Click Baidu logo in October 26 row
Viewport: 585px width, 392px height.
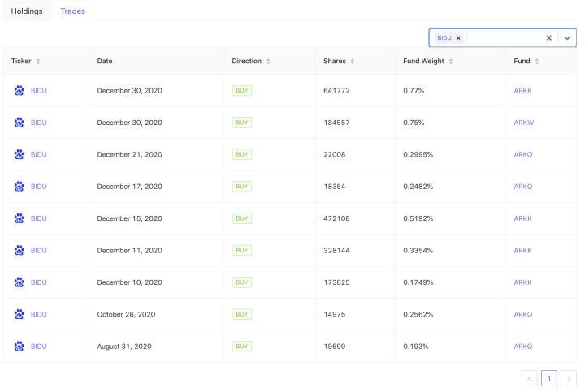(x=19, y=315)
